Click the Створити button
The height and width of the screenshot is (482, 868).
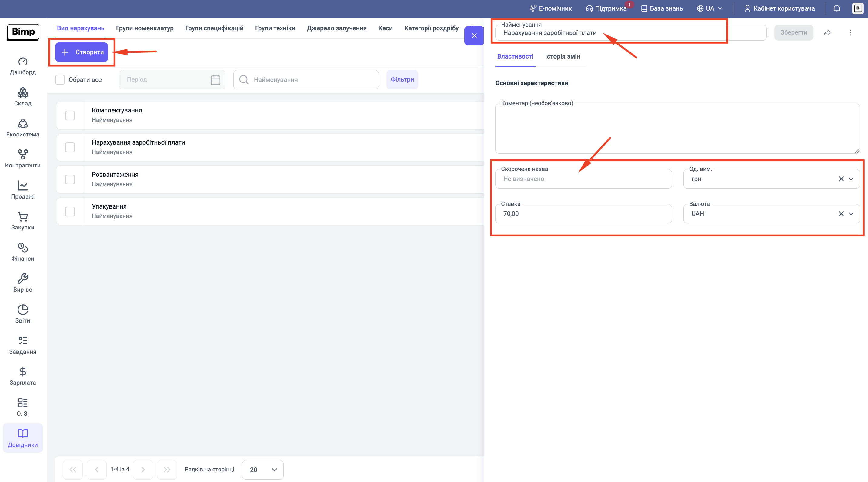[x=82, y=52]
